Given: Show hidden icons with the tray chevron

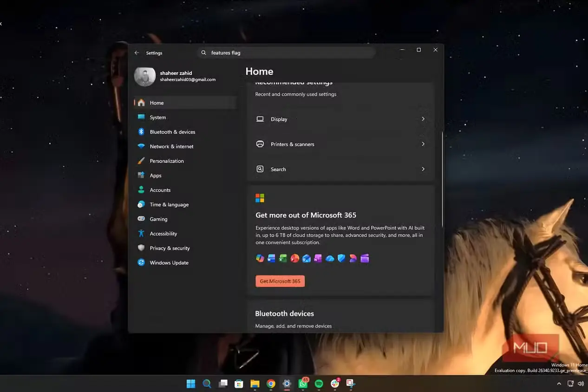Looking at the screenshot, I should click(x=559, y=384).
